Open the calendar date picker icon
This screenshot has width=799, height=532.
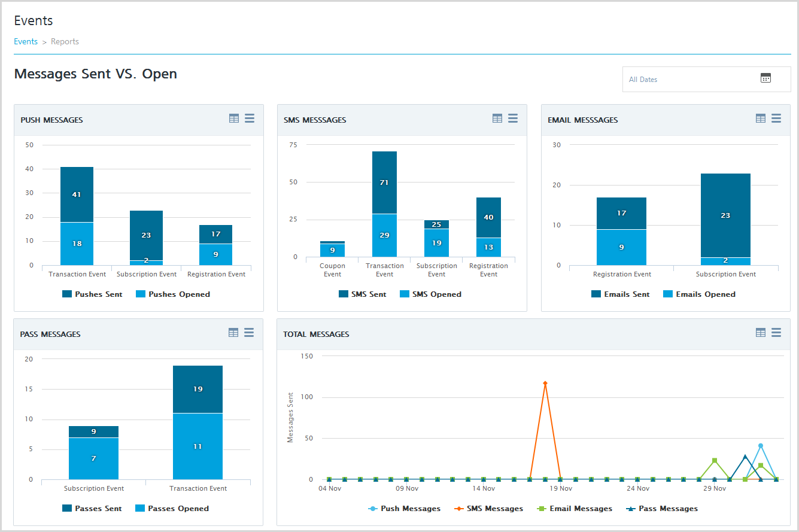coord(765,78)
